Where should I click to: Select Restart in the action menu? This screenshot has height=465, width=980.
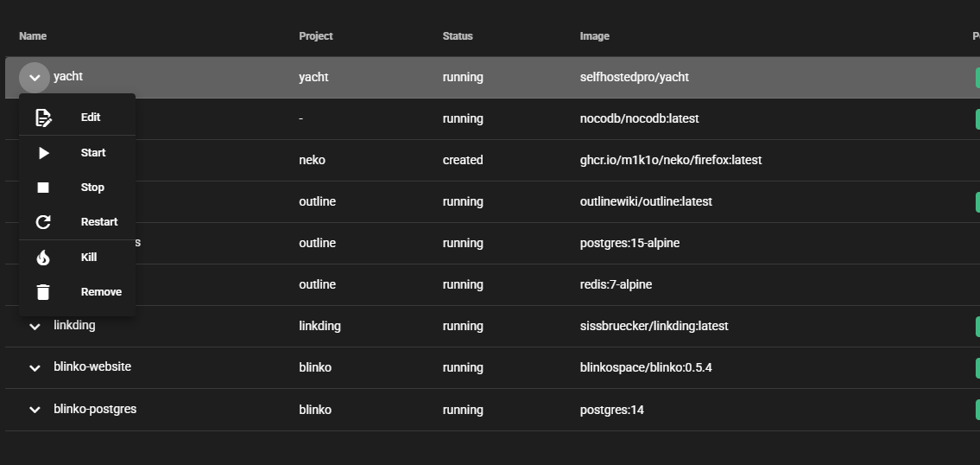(x=78, y=221)
